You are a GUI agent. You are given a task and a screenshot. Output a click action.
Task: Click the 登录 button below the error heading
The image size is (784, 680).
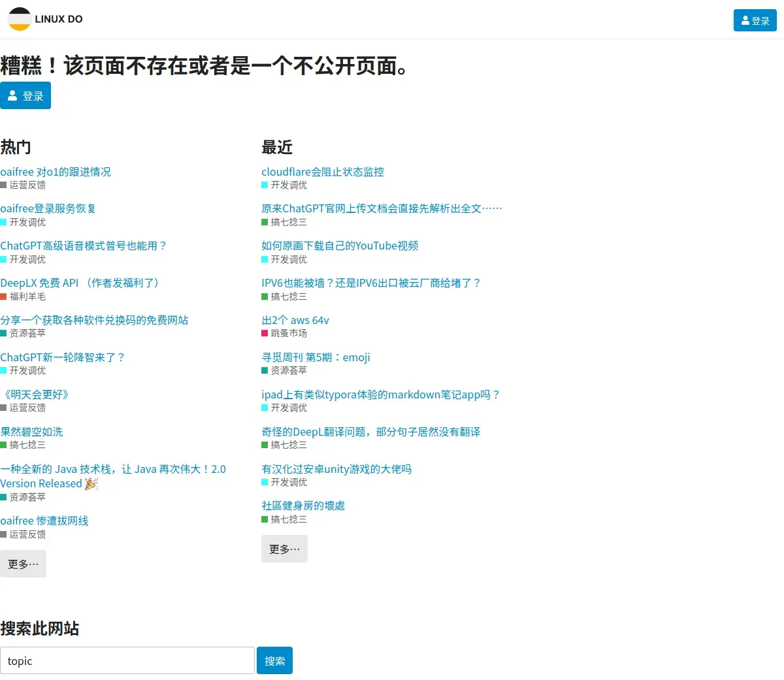[x=25, y=95]
